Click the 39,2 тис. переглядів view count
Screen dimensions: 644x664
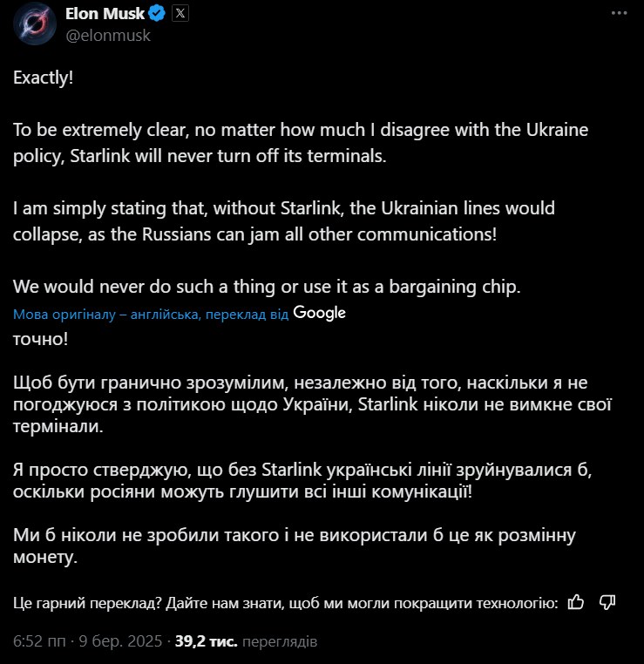pyautogui.click(x=246, y=641)
